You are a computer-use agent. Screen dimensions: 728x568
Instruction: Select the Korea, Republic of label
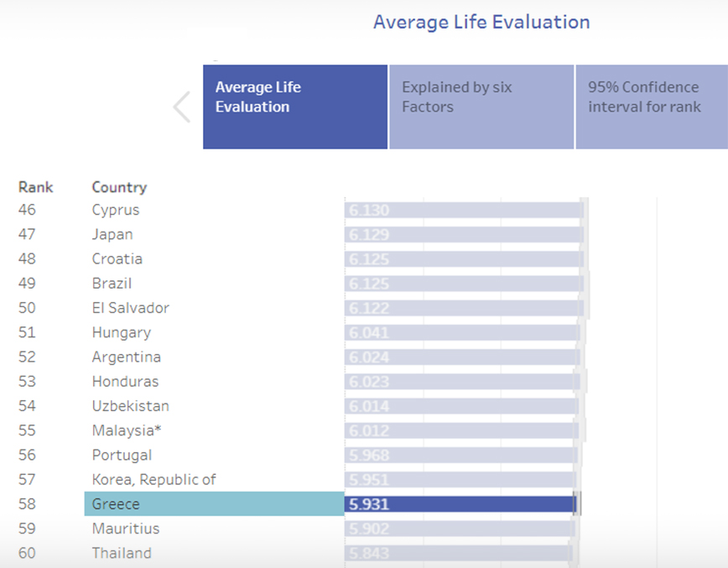click(154, 480)
